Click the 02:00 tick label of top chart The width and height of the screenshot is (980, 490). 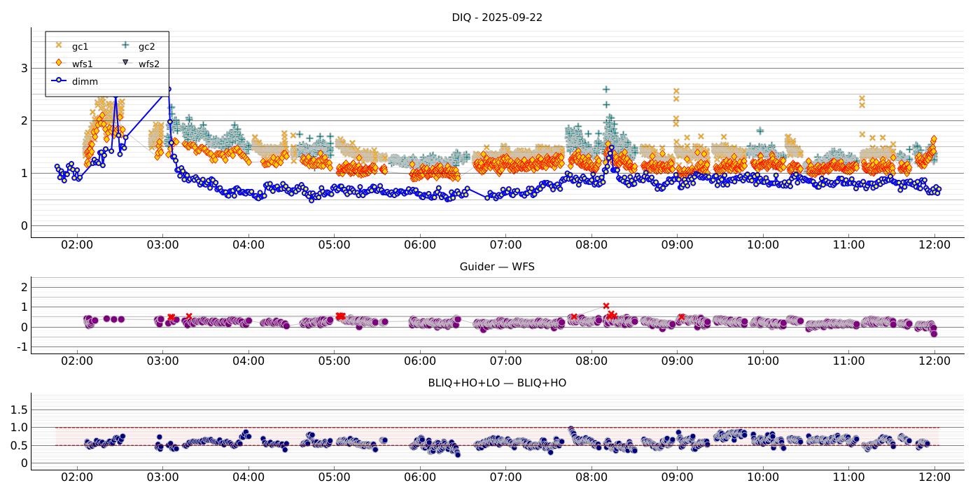tap(77, 245)
